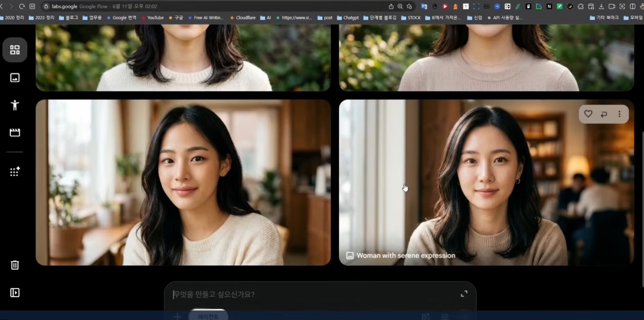The image size is (644, 320).
Task: Open the three-dot more options on image
Action: pos(619,114)
